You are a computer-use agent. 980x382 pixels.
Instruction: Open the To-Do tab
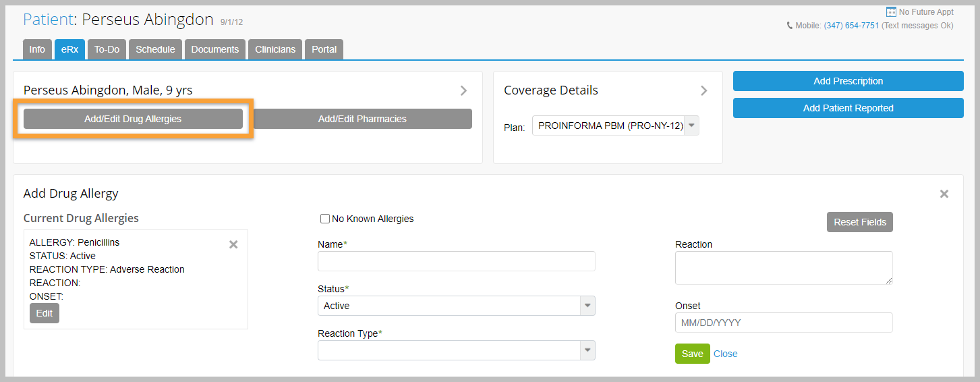(107, 49)
